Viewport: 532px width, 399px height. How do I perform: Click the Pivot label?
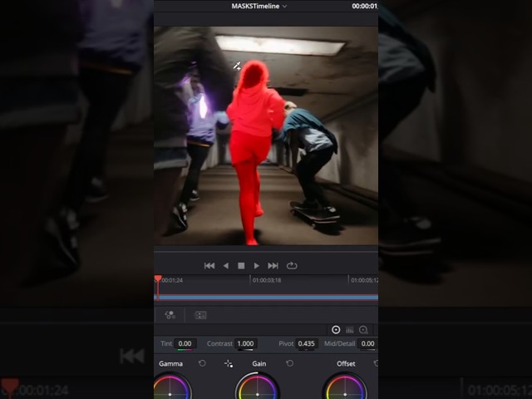286,343
